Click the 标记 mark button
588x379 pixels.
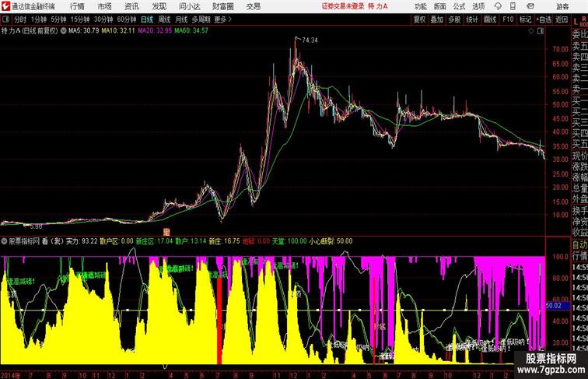pos(525,19)
